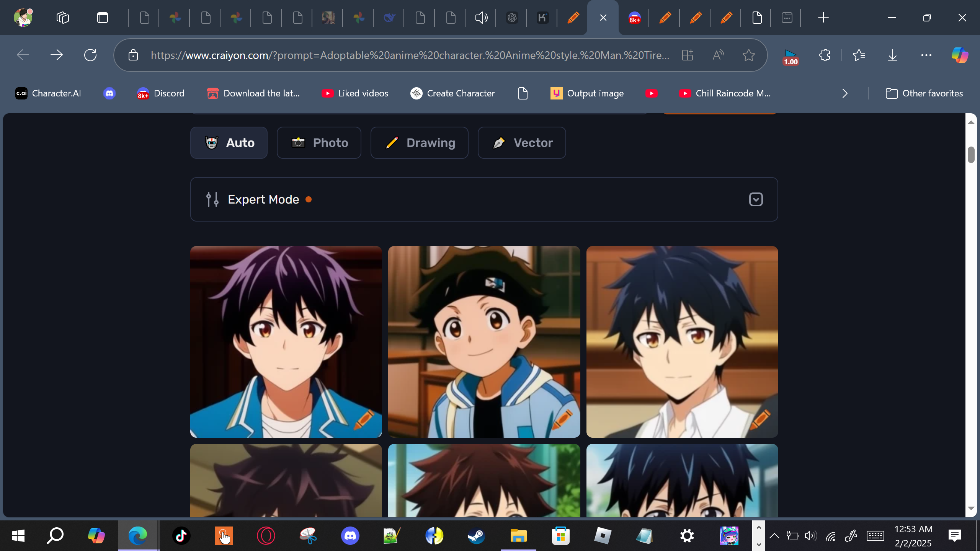Open the headband boy generated image

(484, 341)
